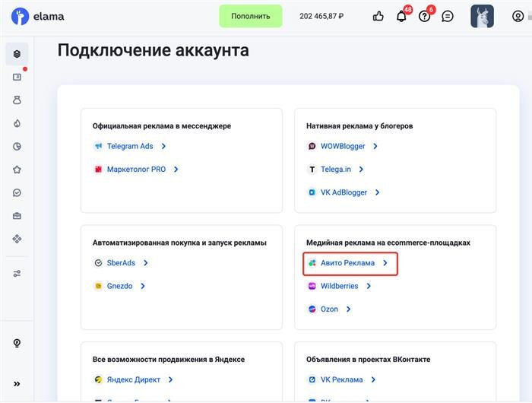Click the Telegram Ads megaphone icon
The image size is (532, 403).
(x=98, y=146)
